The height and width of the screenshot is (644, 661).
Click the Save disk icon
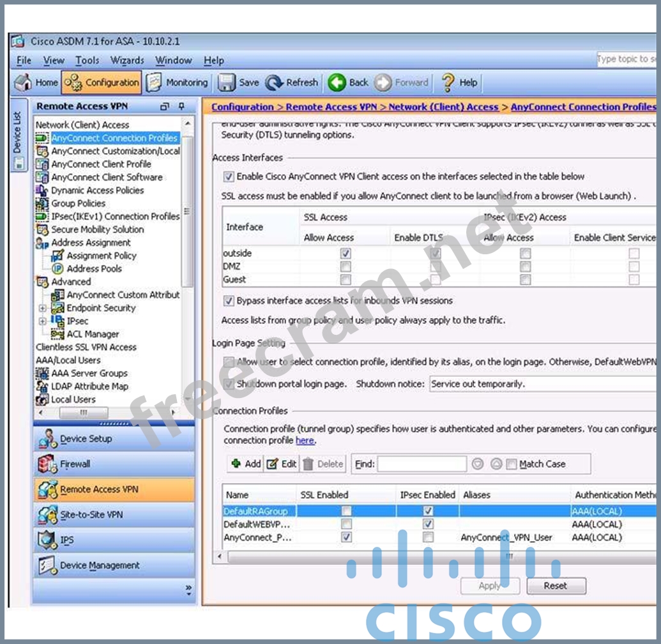227,82
